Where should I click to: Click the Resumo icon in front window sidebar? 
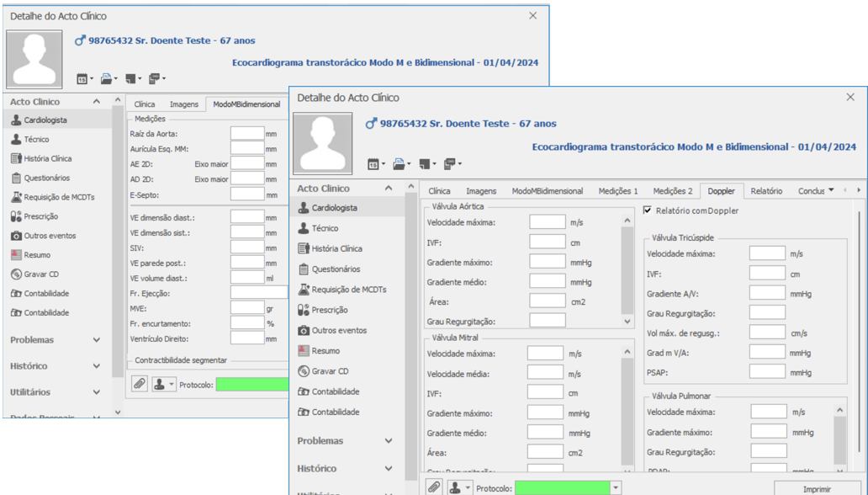(x=304, y=351)
